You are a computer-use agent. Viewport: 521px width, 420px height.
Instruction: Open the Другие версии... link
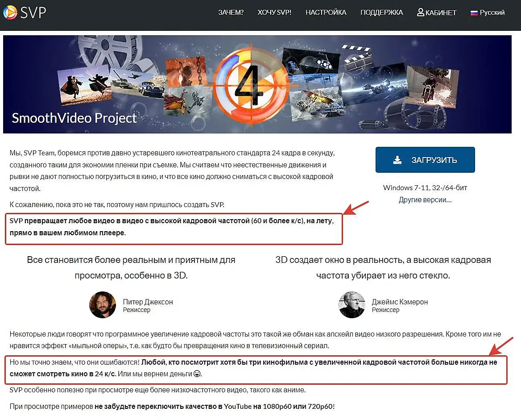[425, 200]
